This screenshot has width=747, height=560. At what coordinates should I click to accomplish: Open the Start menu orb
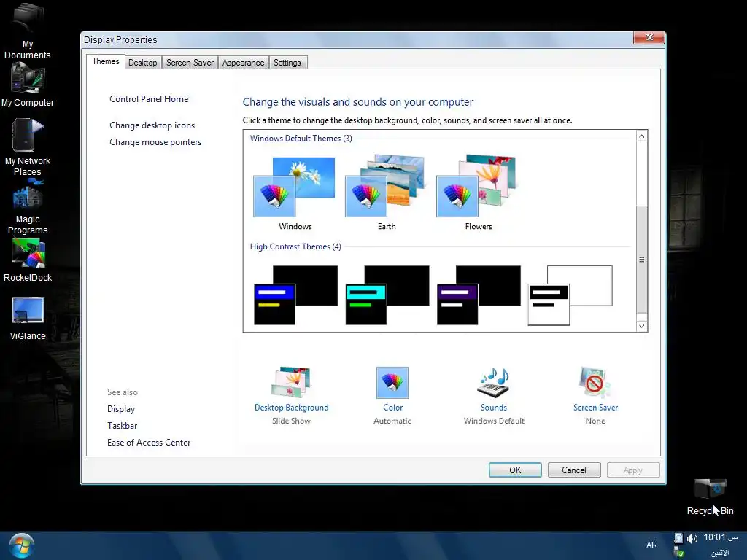coord(21,545)
